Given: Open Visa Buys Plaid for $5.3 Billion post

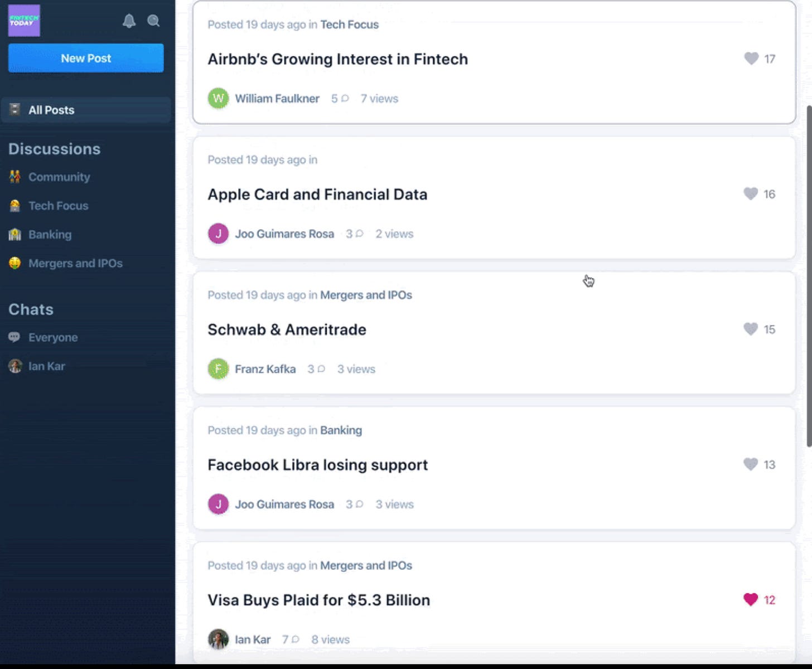Looking at the screenshot, I should (x=318, y=600).
